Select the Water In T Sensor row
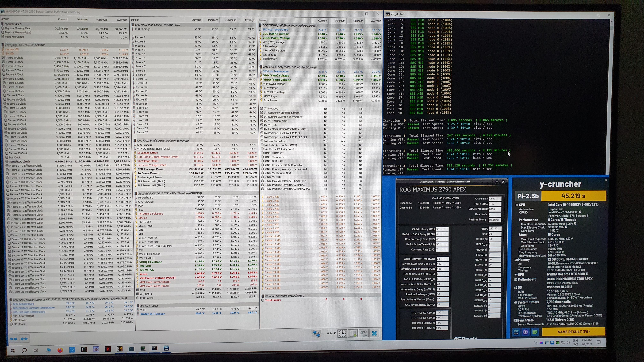The height and width of the screenshot is (362, 644). pyautogui.click(x=197, y=313)
